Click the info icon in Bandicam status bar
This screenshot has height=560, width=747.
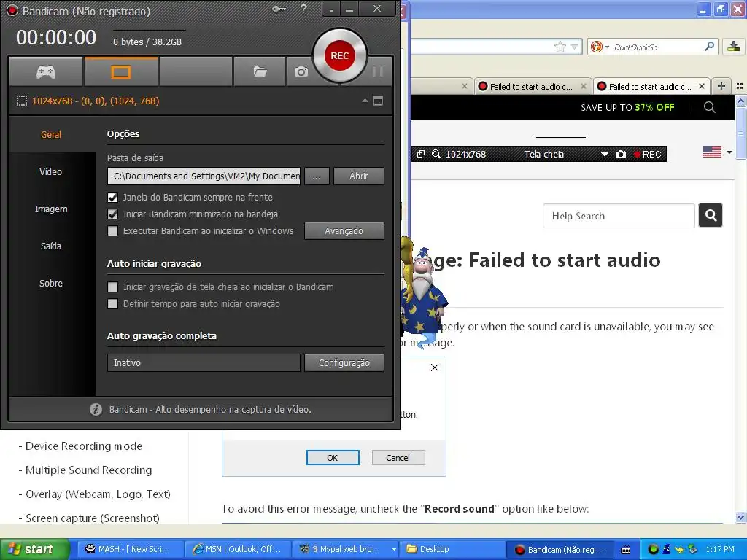coord(96,410)
